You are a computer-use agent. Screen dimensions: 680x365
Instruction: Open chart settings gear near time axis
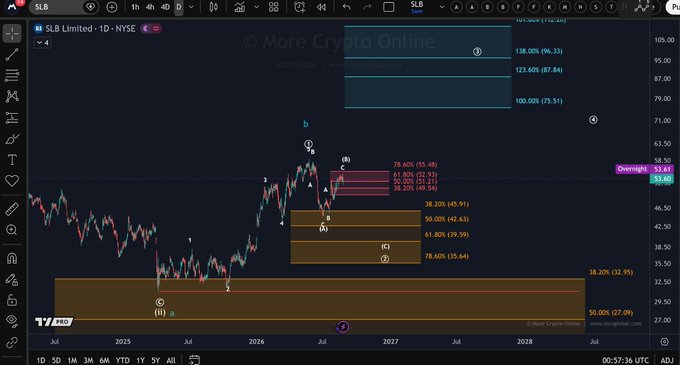tap(664, 342)
